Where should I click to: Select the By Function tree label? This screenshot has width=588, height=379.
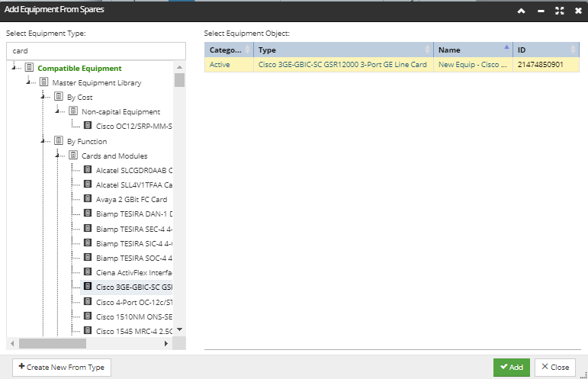click(x=87, y=141)
